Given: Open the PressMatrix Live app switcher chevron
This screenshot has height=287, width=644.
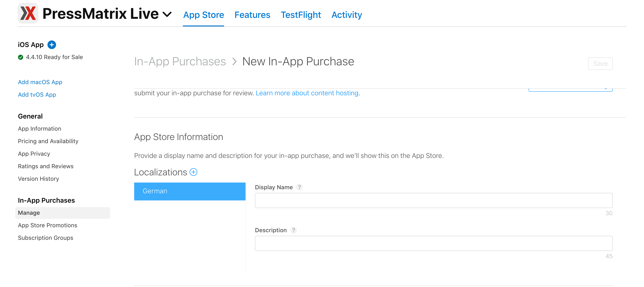Looking at the screenshot, I should tap(167, 14).
